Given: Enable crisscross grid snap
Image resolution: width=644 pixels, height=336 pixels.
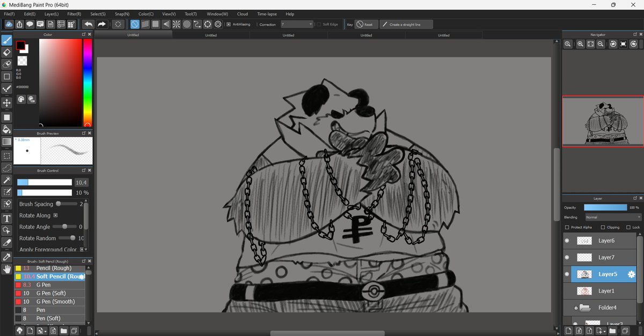Looking at the screenshot, I should point(155,24).
